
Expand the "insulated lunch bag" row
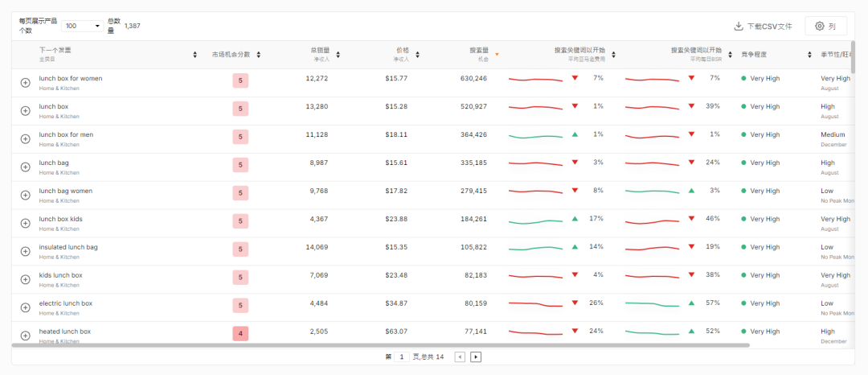[25, 251]
